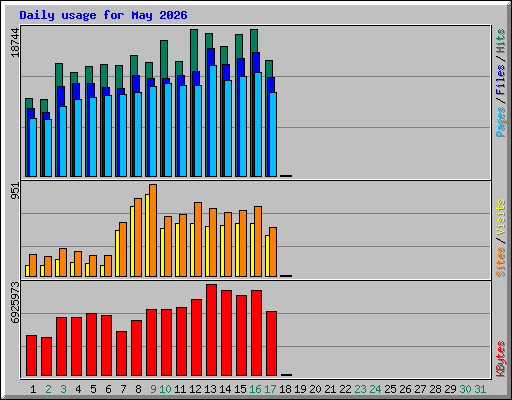512x400 pixels.
Task: Click the orange Sites bar for day 9
Action: (153, 230)
